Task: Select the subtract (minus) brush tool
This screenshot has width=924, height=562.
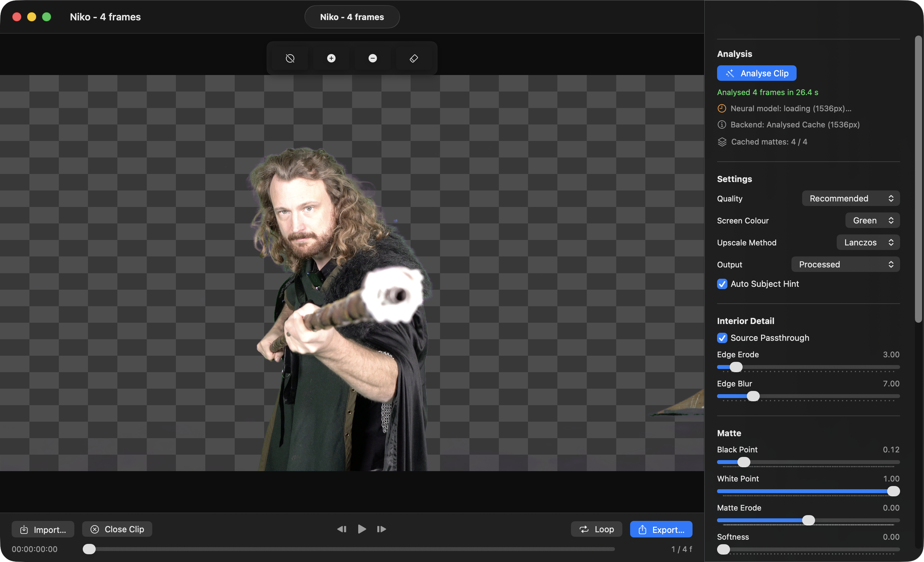Action: pos(372,58)
